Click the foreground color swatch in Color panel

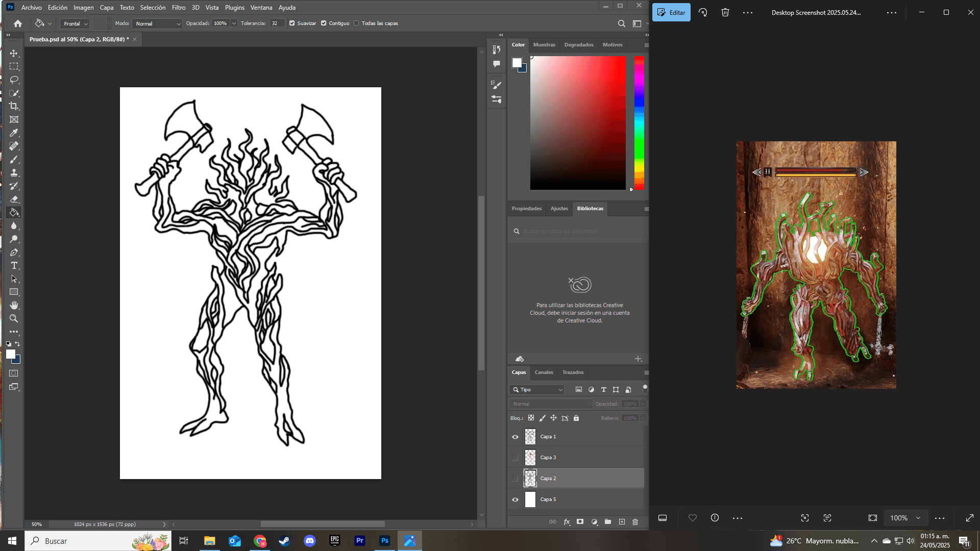517,62
